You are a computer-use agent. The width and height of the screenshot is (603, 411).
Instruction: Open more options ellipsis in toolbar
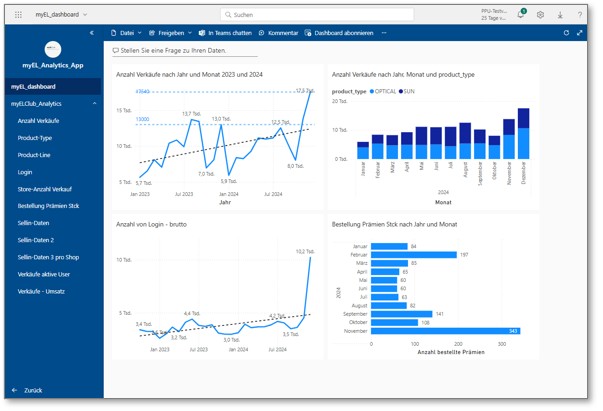(384, 33)
